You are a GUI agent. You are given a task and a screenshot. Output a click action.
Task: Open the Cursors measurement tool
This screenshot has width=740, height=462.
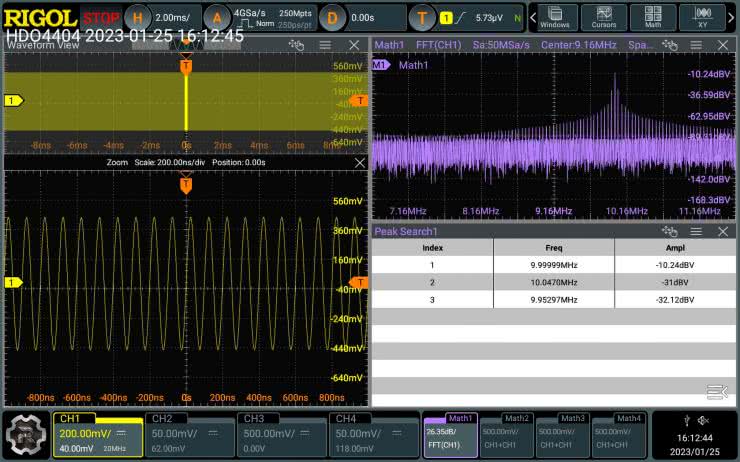coord(604,17)
